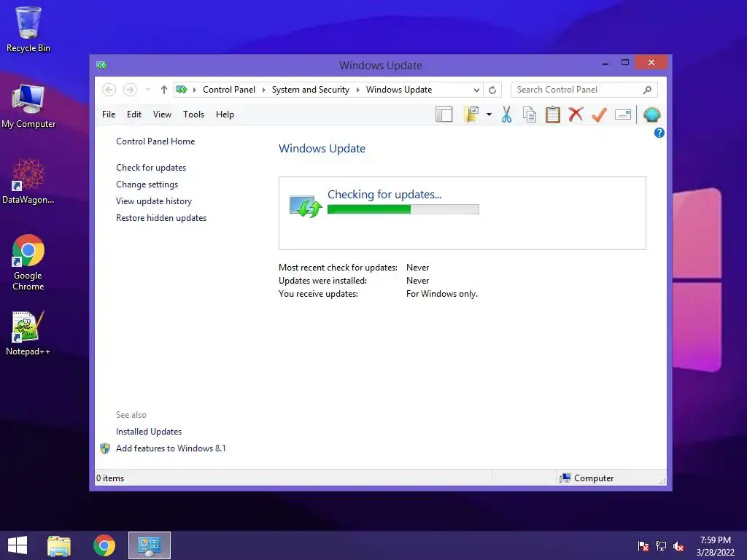Viewport: 747px width, 560px height.
Task: Click the window resize grip corner
Action: click(x=662, y=481)
